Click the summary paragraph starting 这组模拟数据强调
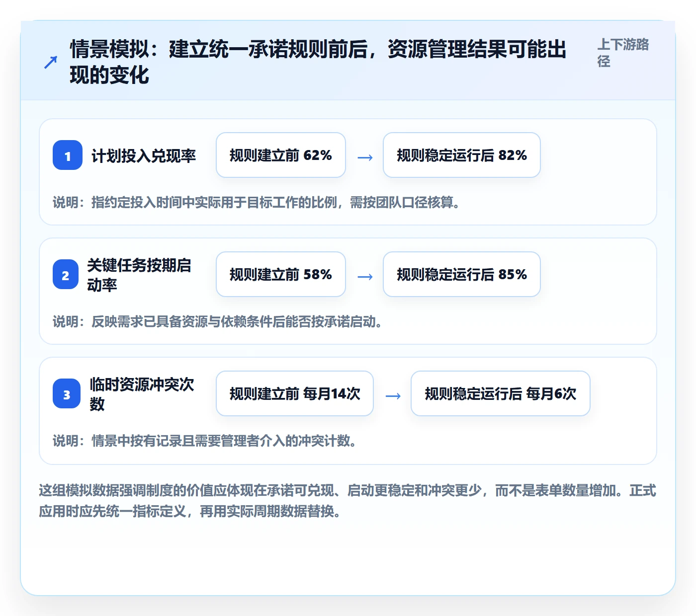Screen dimensions: 696x616 348,501
